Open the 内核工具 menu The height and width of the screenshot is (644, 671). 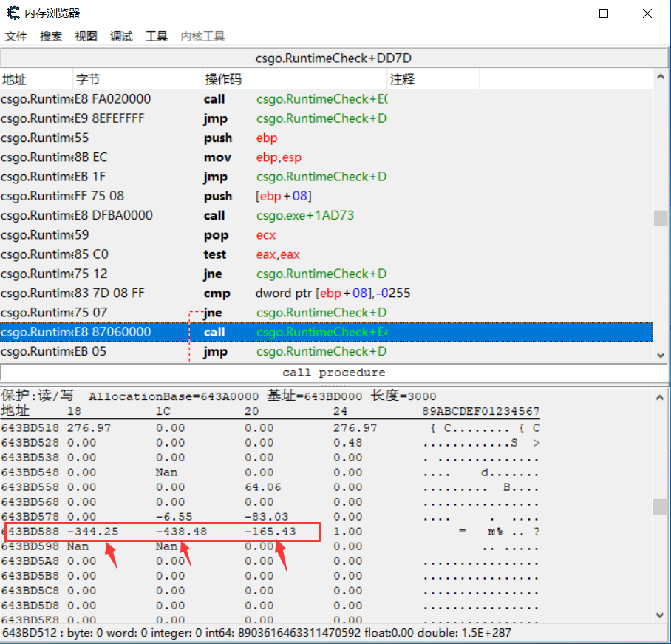point(202,36)
